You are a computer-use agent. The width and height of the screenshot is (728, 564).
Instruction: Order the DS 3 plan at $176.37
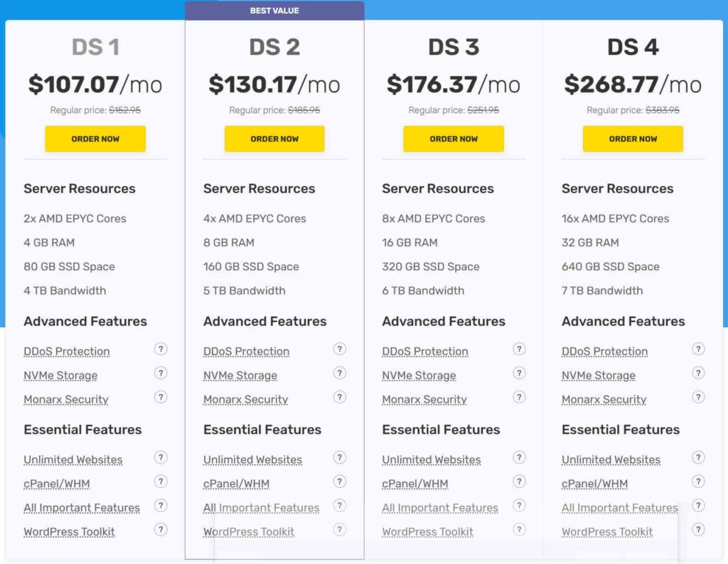coord(454,139)
